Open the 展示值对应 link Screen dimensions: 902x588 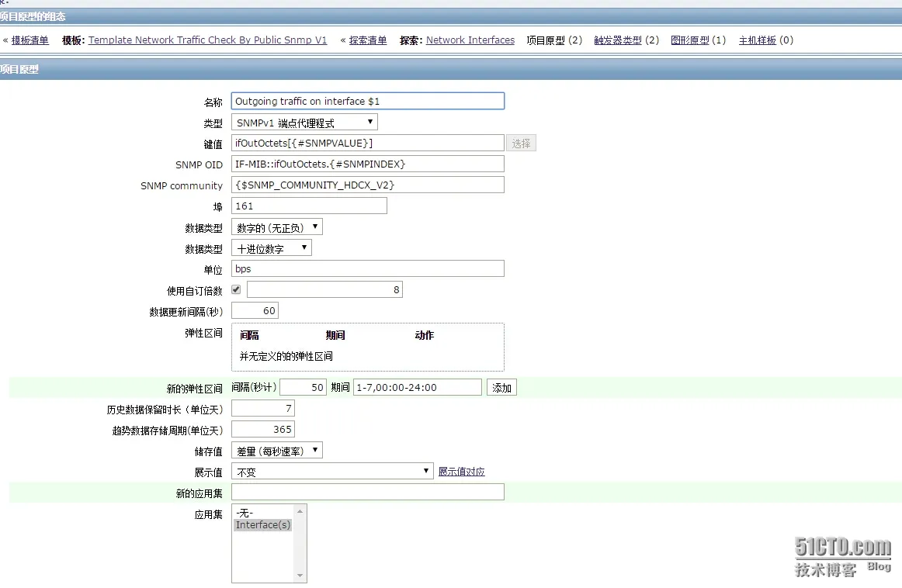461,472
